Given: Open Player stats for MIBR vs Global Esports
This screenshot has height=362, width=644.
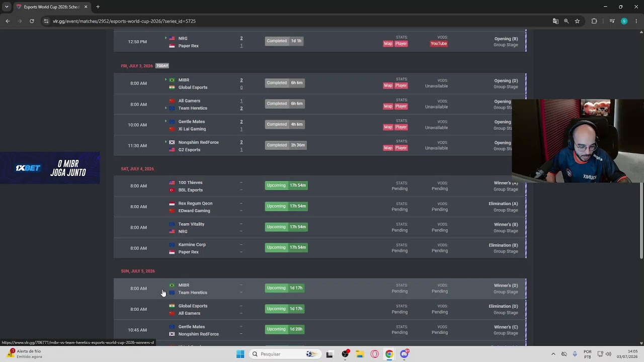Looking at the screenshot, I should click(401, 85).
